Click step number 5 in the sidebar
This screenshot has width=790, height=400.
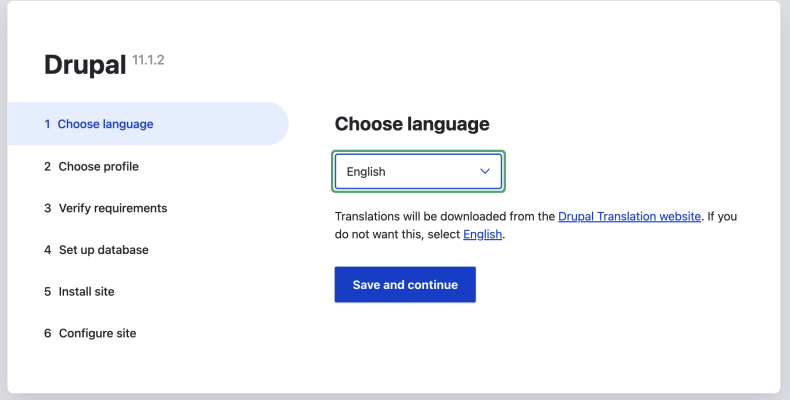[x=47, y=292]
